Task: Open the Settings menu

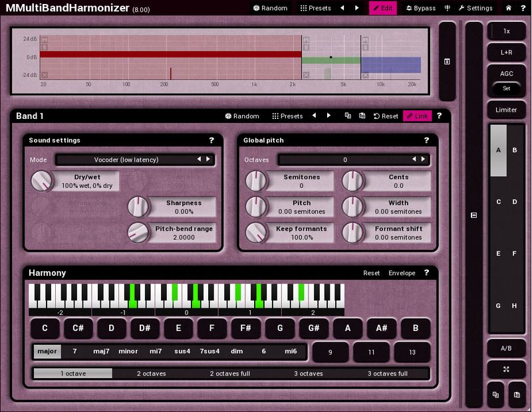Action: [475, 8]
